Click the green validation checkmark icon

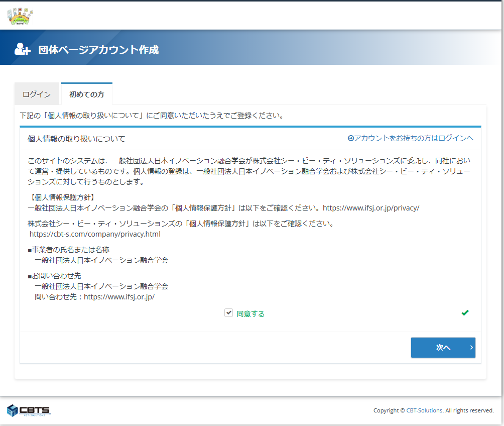465,313
